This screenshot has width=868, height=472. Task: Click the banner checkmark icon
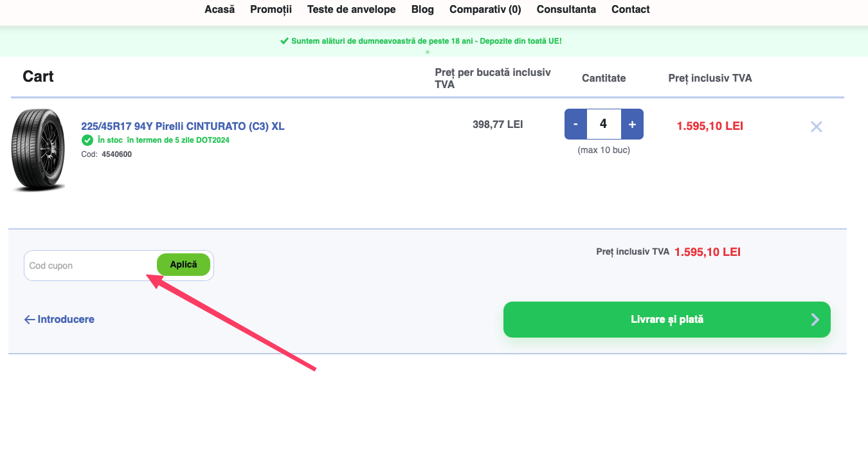[x=284, y=41]
